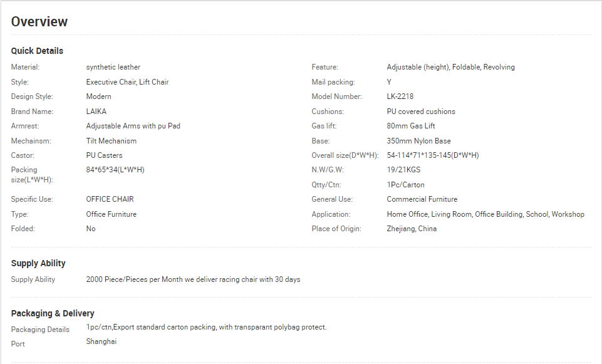Viewport: 602px width, 364px height.
Task: Click the LK-2218 model number
Action: point(400,96)
